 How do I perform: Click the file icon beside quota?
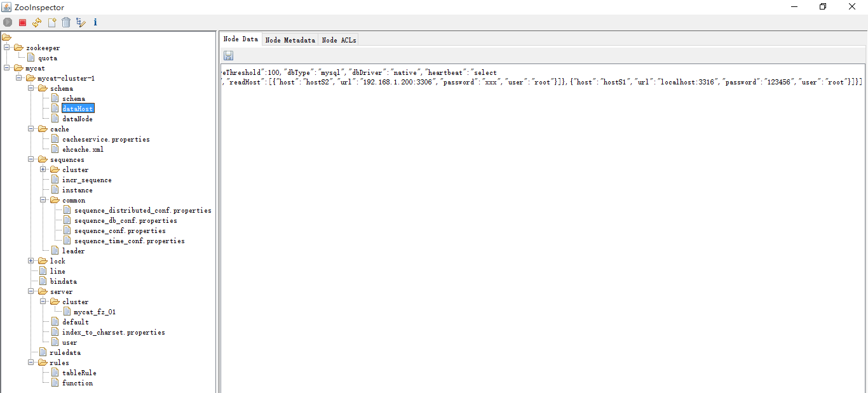[31, 58]
